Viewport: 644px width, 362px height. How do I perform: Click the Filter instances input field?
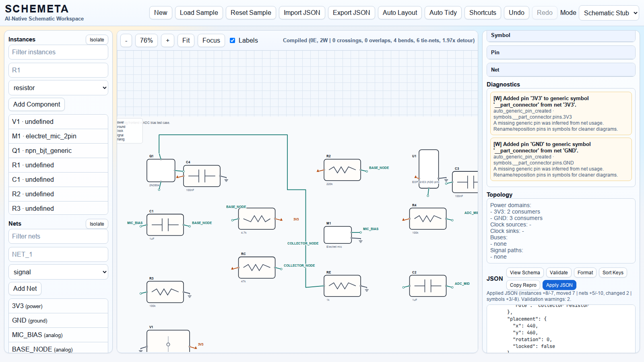(58, 52)
